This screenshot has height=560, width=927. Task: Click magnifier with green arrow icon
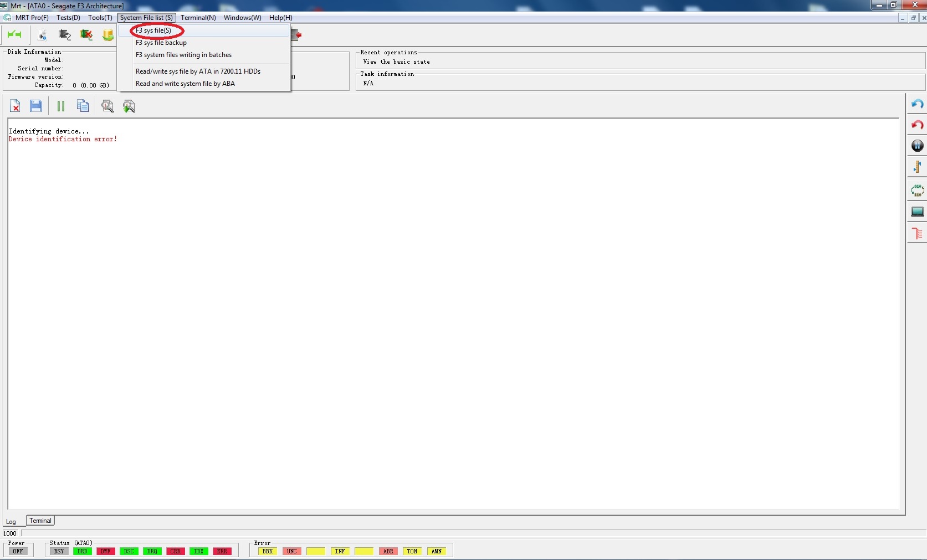(129, 106)
